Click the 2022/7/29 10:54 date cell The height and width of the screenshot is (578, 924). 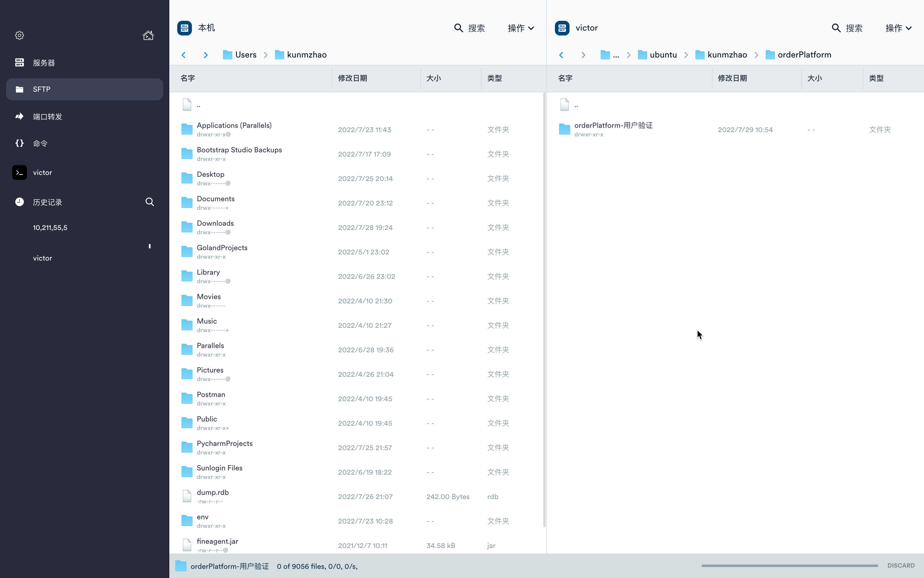745,130
